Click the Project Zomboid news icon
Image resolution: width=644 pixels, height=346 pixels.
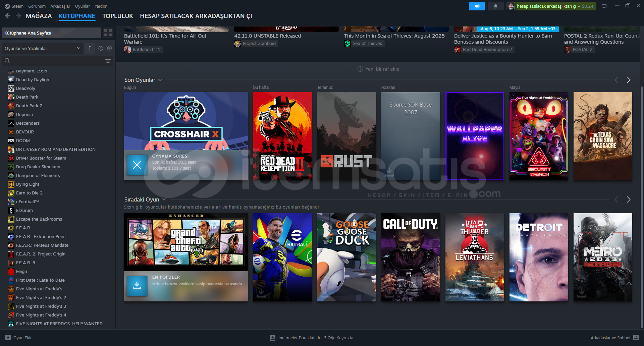click(x=237, y=44)
